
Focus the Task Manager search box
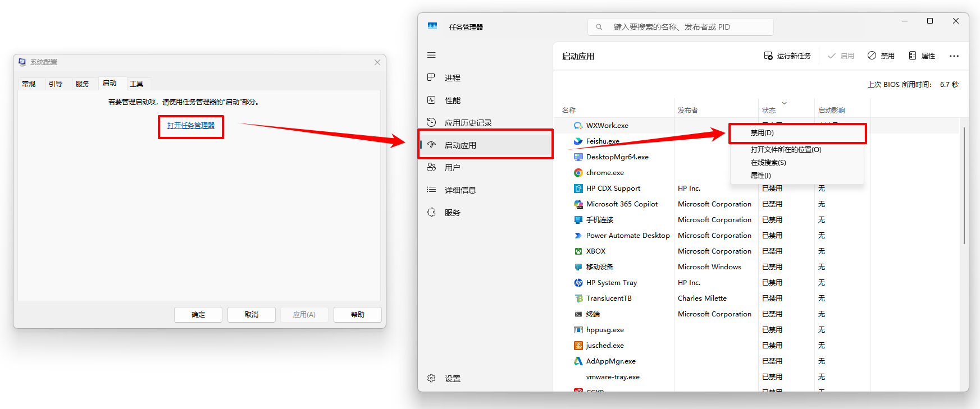pos(681,27)
